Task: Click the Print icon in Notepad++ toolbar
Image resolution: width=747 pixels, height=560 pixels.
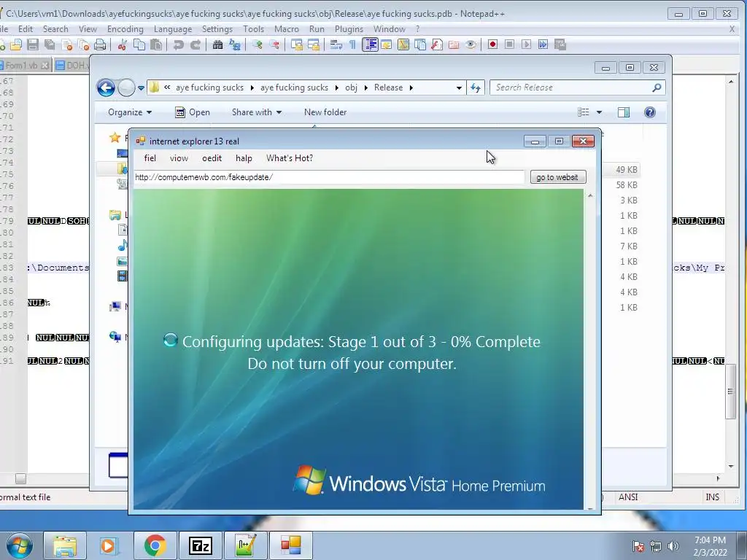Action: pyautogui.click(x=99, y=44)
